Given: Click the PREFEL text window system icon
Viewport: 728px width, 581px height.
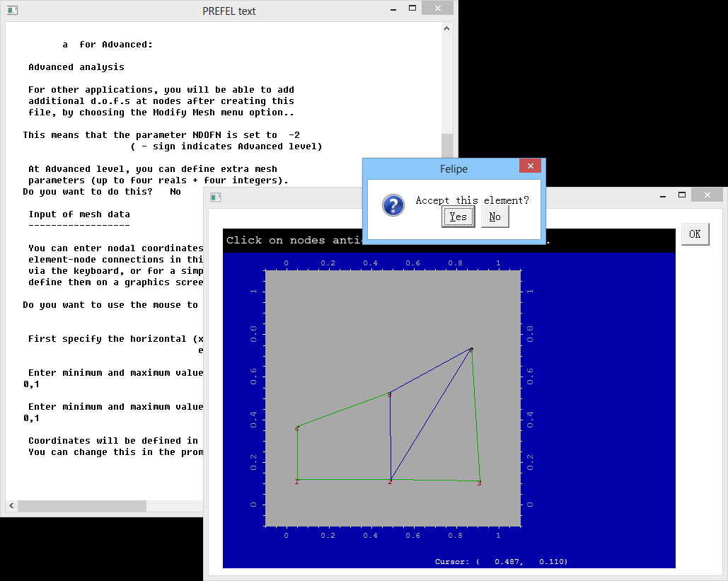Looking at the screenshot, I should (12, 11).
